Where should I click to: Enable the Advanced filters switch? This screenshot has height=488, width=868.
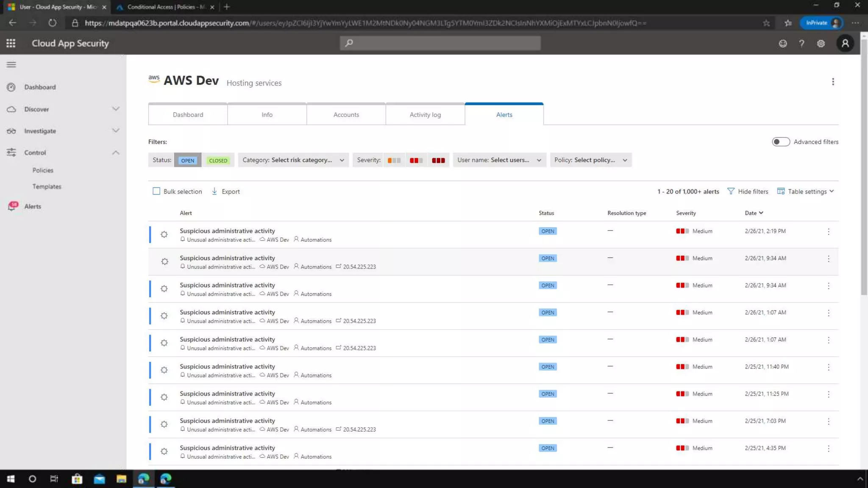(781, 142)
